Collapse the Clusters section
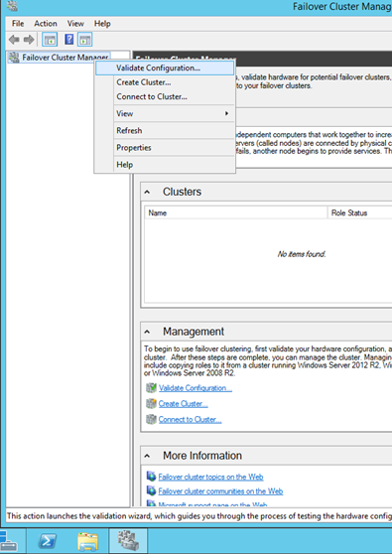 pos(147,193)
